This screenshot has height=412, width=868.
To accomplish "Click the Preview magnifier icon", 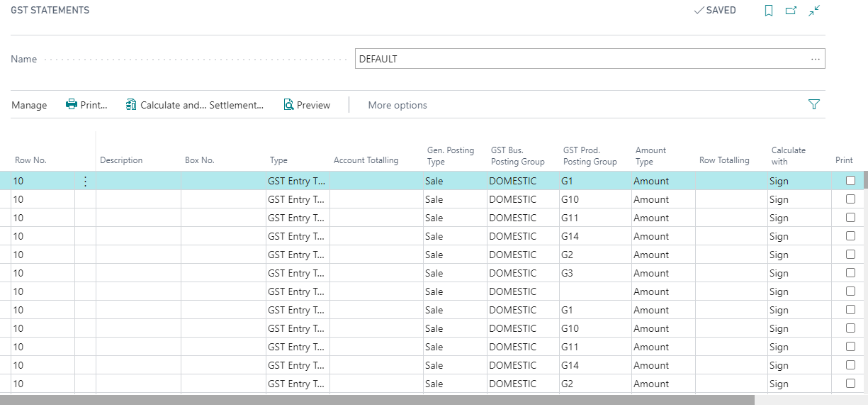I will pos(288,105).
